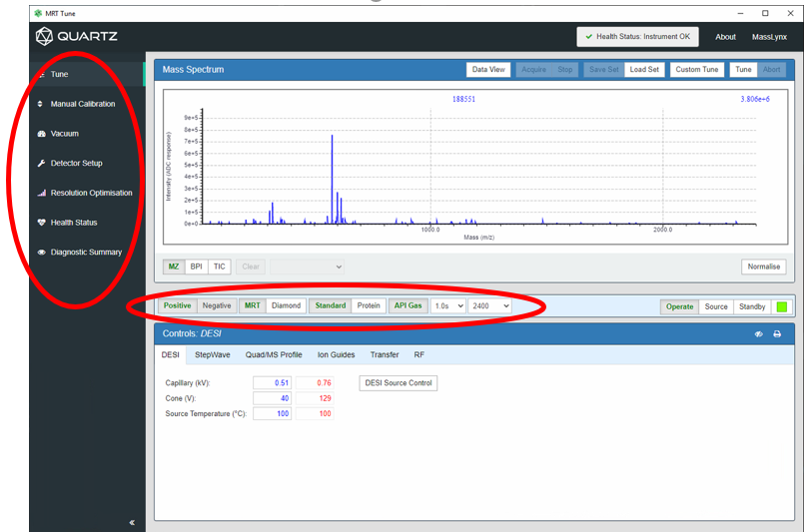
Task: Click the DESI Source Control button
Action: coord(398,383)
